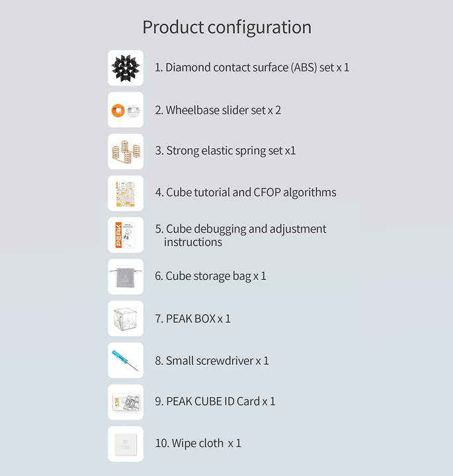
Task: Select the Small screwdriver x 1 text
Action: click(212, 361)
